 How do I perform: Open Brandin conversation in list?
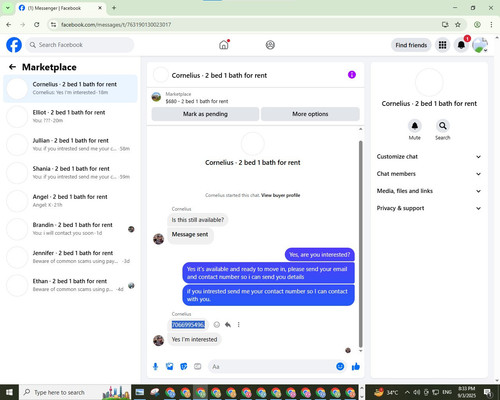(x=70, y=229)
